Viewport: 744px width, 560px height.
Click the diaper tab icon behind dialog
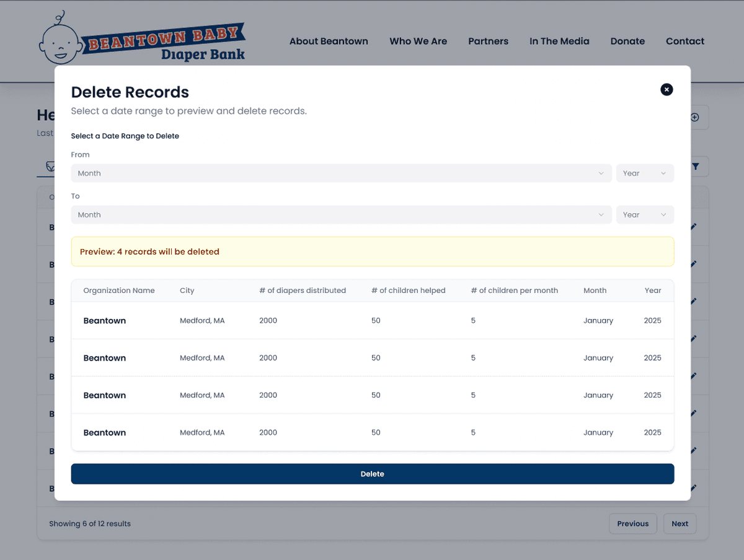[50, 167]
